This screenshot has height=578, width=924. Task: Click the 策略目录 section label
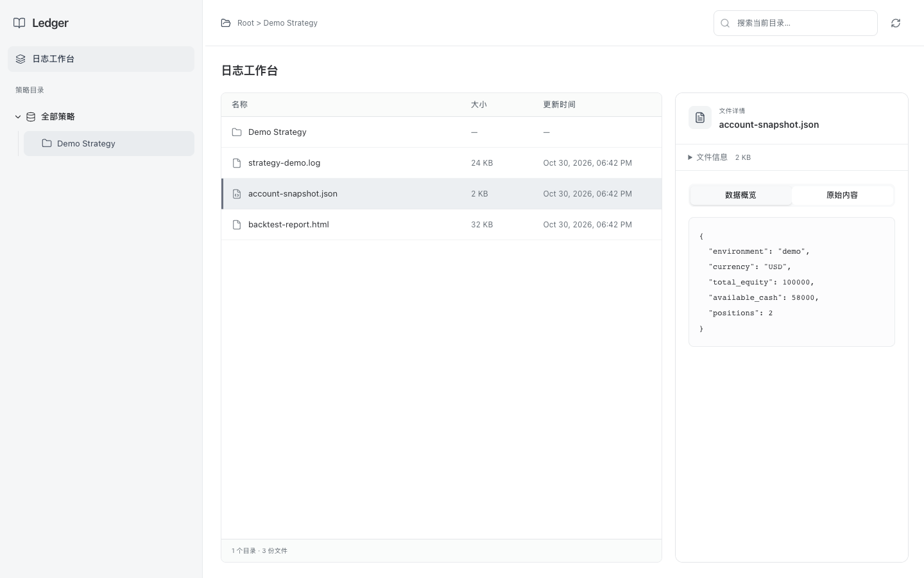click(x=30, y=91)
